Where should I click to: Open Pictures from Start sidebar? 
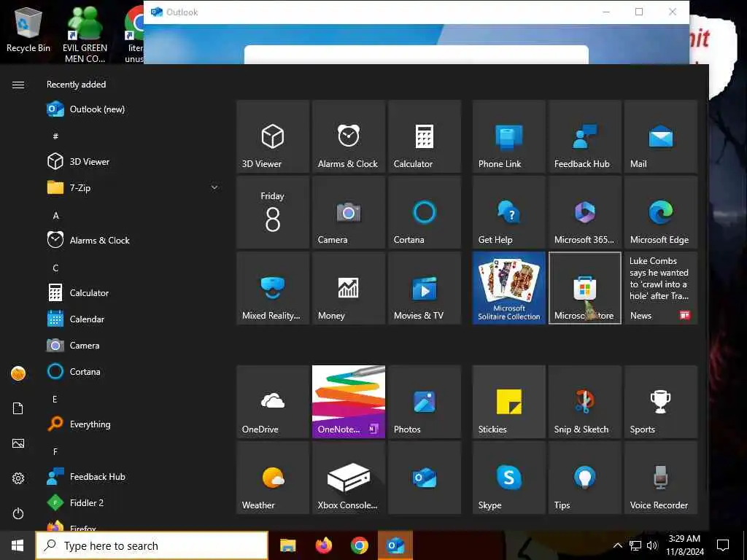point(18,443)
